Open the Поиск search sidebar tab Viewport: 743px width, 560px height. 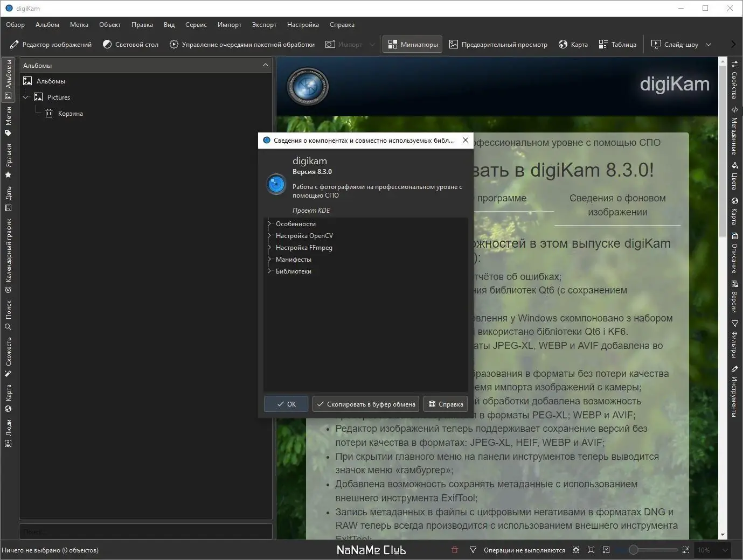pyautogui.click(x=8, y=315)
